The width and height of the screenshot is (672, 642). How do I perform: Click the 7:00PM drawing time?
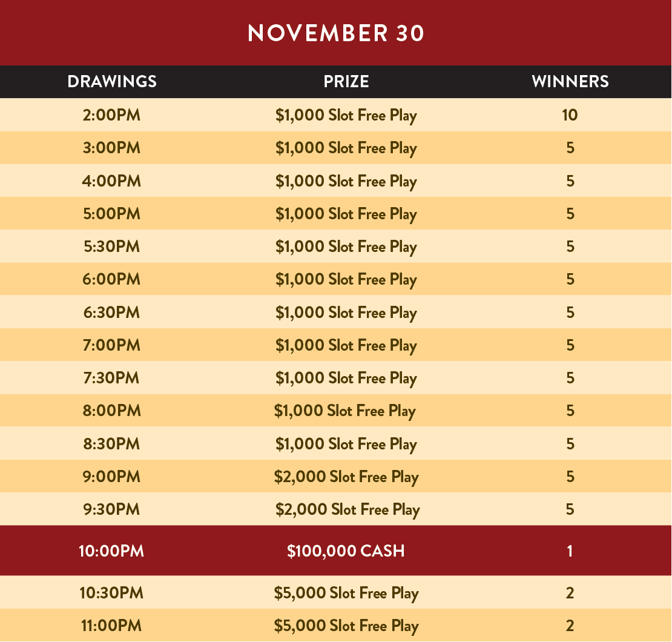pyautogui.click(x=111, y=345)
